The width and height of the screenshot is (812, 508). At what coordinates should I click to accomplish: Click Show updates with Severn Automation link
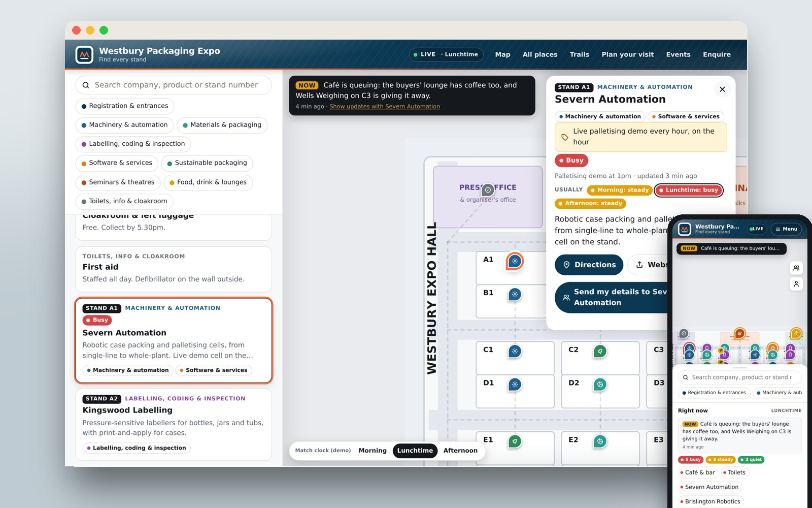(x=385, y=107)
